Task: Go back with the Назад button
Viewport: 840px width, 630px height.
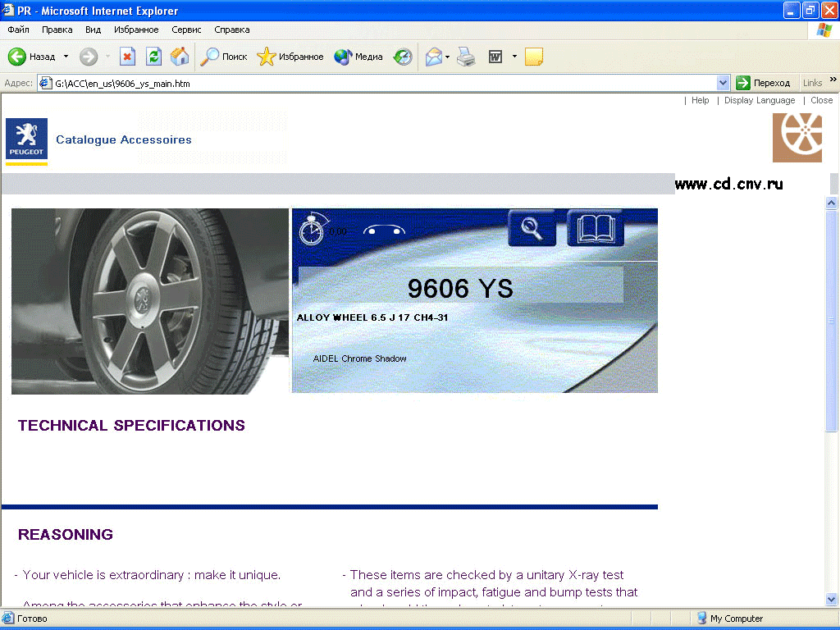Action: [32, 57]
